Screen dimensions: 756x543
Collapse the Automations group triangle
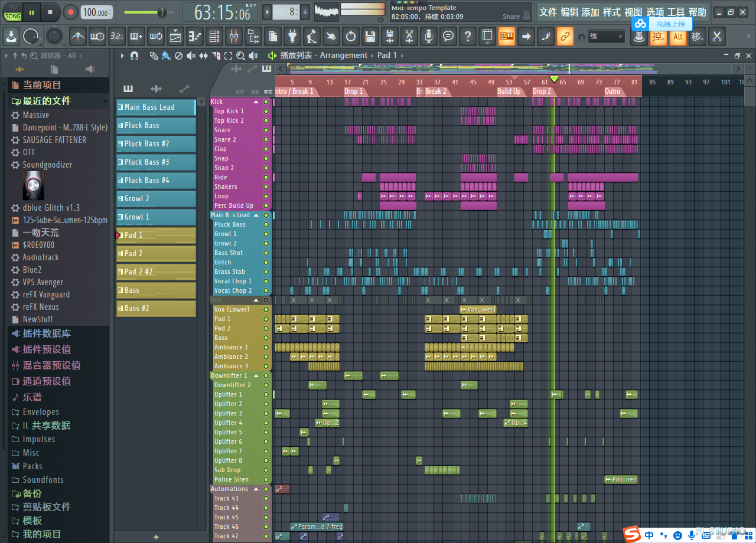click(256, 489)
